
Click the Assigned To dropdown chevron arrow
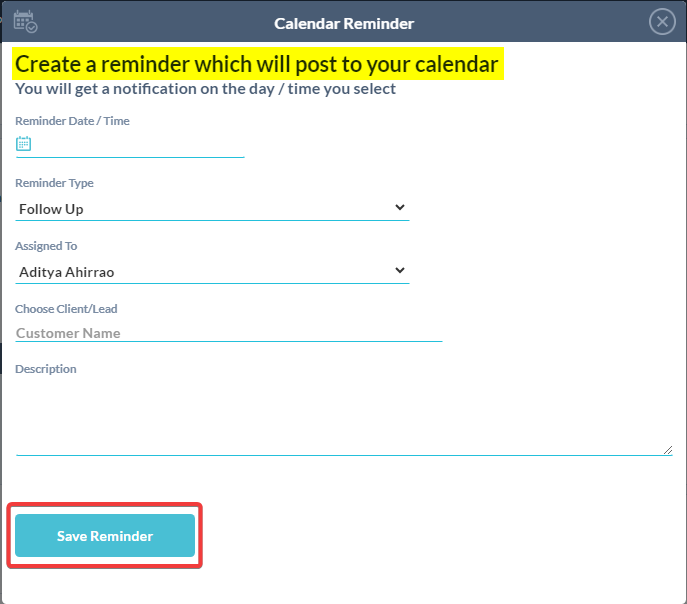tap(400, 270)
